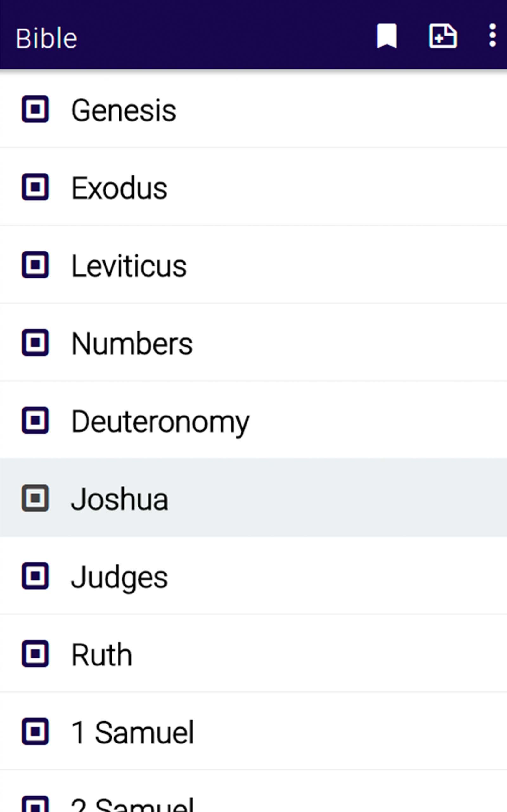Viewport: 507px width, 812px height.
Task: Select Leviticus from the book list
Action: pyautogui.click(x=253, y=265)
